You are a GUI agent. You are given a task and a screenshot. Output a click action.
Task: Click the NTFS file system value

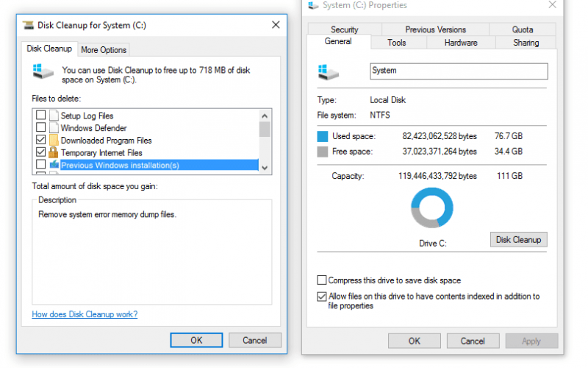[380, 115]
